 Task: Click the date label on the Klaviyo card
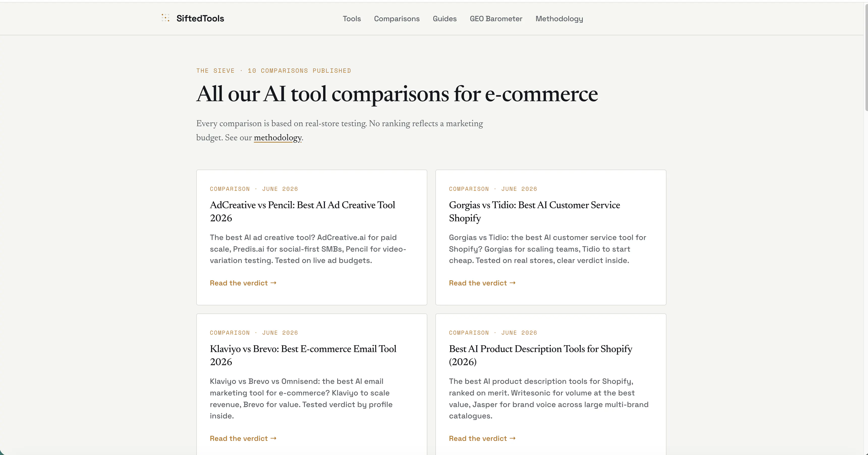(x=254, y=333)
